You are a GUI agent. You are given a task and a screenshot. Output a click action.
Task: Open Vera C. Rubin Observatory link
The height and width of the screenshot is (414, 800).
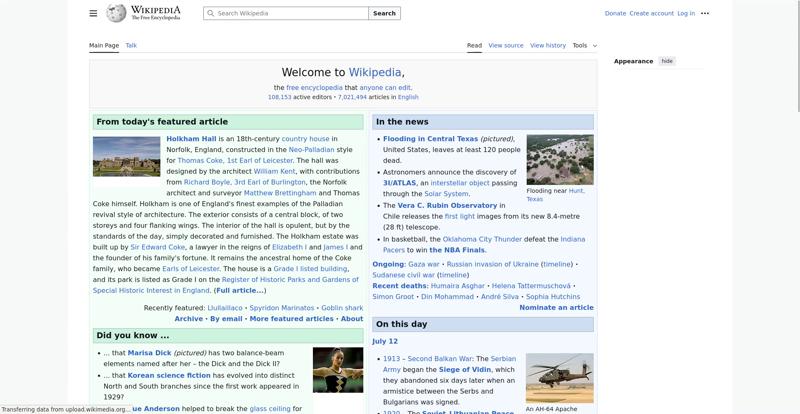[447, 205]
